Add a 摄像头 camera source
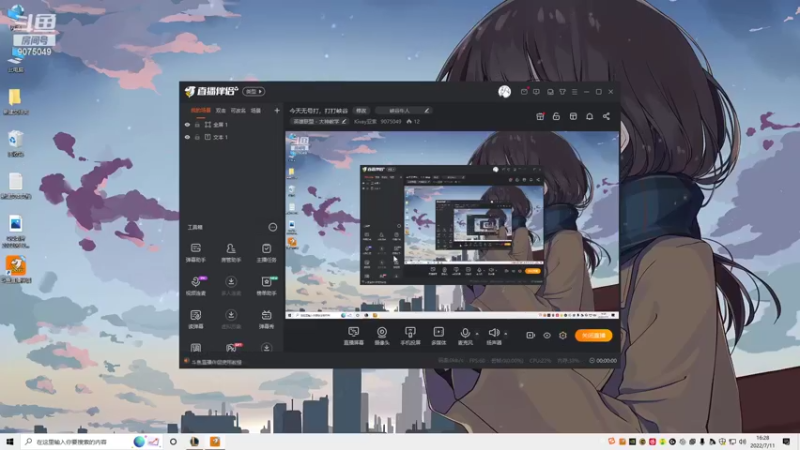The image size is (800, 450). tap(382, 336)
